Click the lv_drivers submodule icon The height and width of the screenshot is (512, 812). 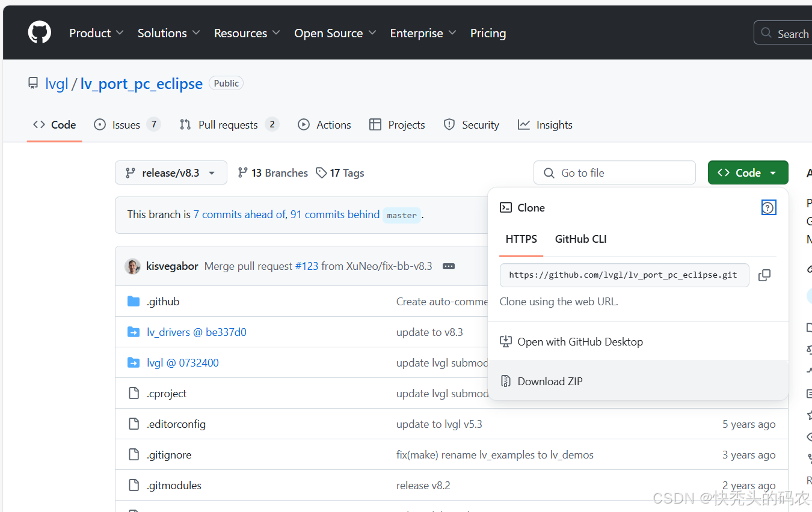point(134,332)
